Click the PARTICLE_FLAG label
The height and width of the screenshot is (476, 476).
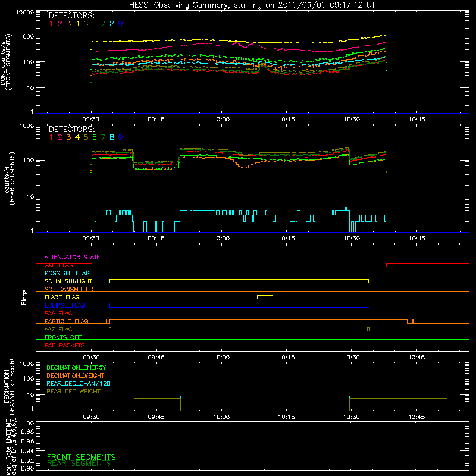click(x=67, y=321)
